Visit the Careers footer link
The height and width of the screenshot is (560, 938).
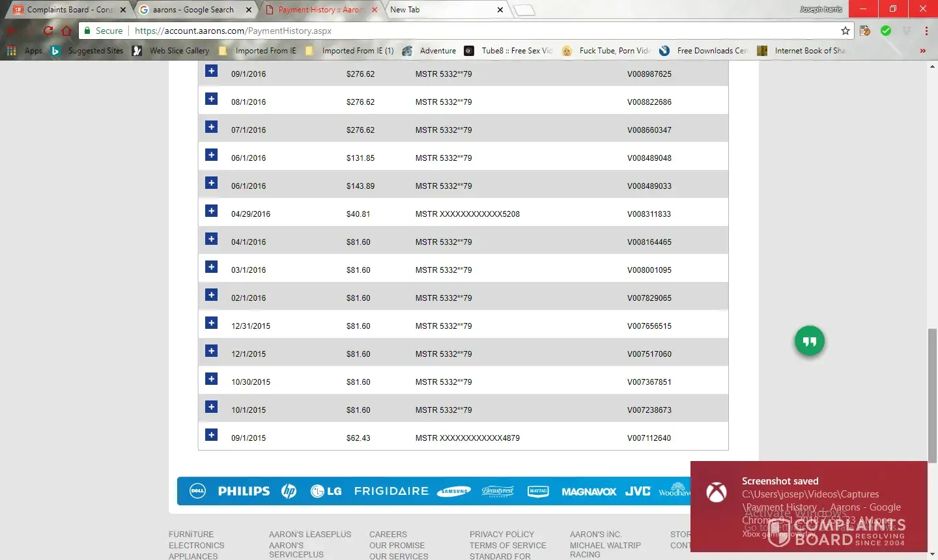click(x=388, y=535)
